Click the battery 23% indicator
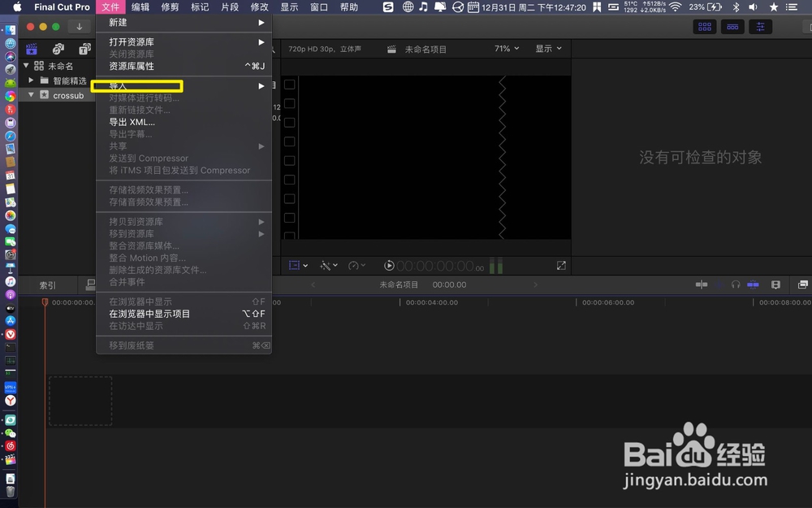Image resolution: width=812 pixels, height=508 pixels. tap(706, 7)
